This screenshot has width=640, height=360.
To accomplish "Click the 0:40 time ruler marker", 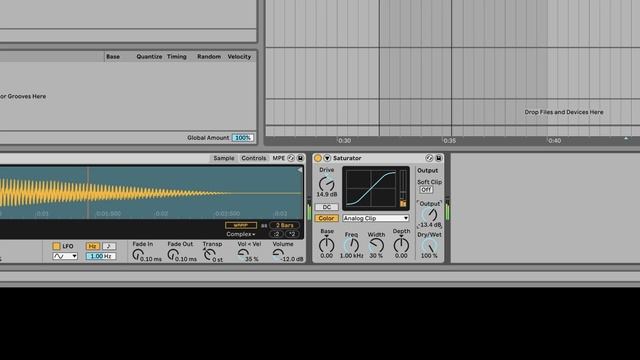I will [x=554, y=140].
